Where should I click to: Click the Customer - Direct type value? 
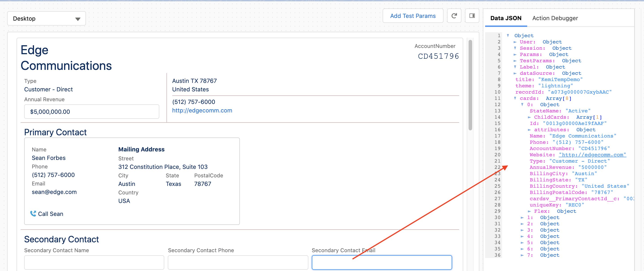(x=49, y=89)
